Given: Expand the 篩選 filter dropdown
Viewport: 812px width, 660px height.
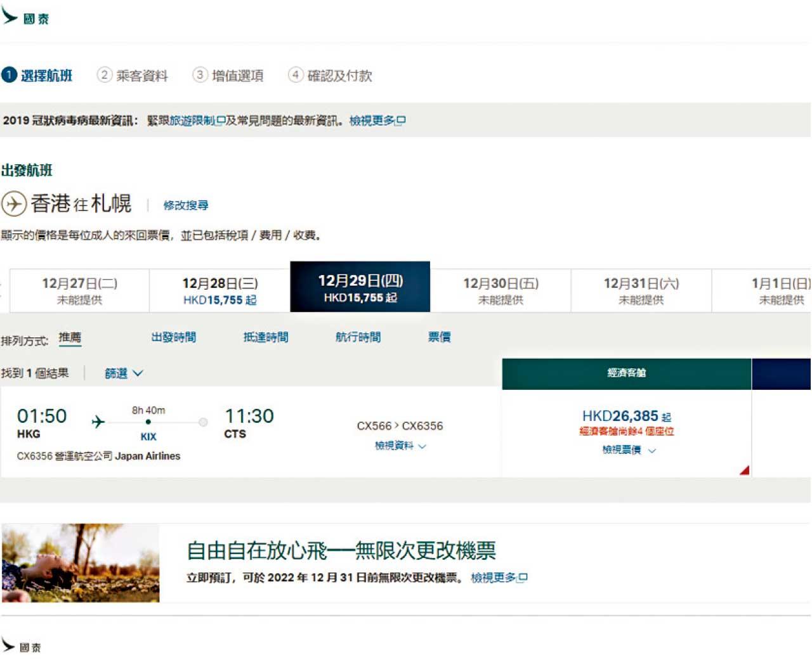Looking at the screenshot, I should pyautogui.click(x=123, y=373).
